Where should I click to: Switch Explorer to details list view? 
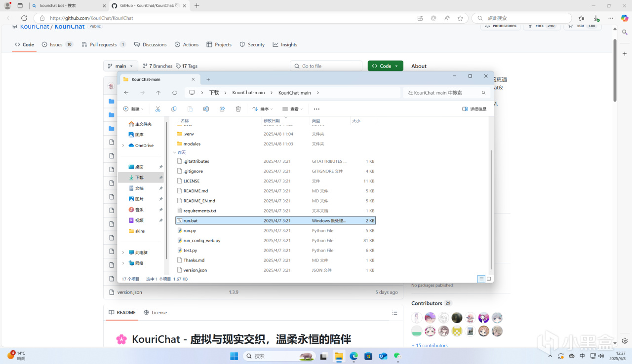click(x=481, y=279)
